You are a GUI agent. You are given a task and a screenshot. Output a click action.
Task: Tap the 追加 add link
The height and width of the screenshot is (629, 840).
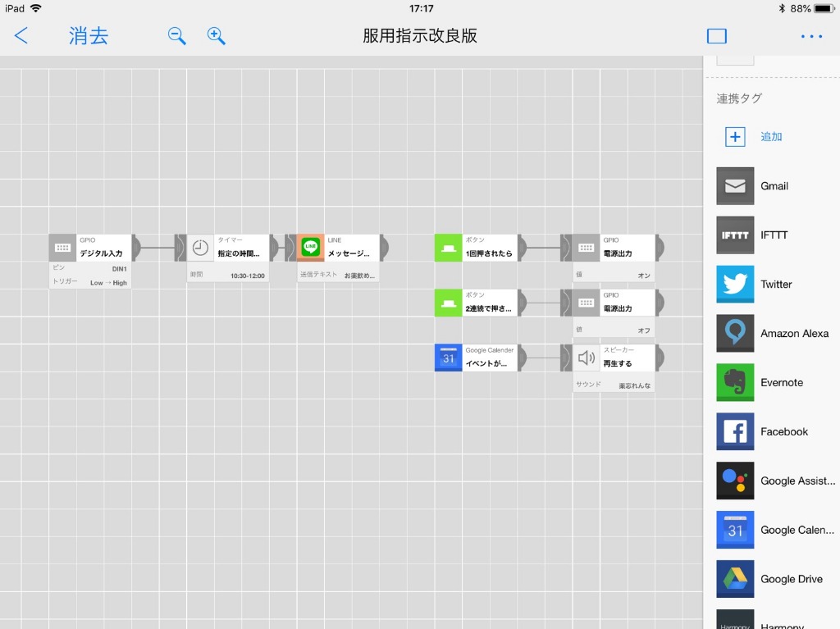point(771,137)
